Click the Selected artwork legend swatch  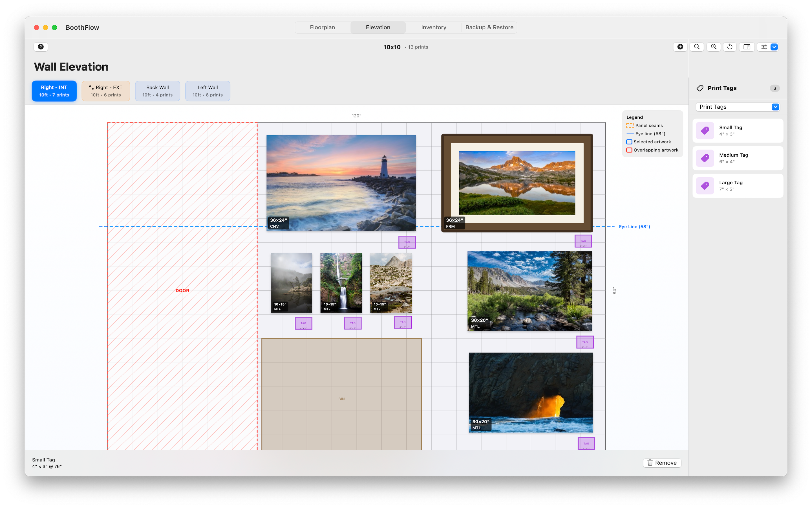tap(629, 142)
